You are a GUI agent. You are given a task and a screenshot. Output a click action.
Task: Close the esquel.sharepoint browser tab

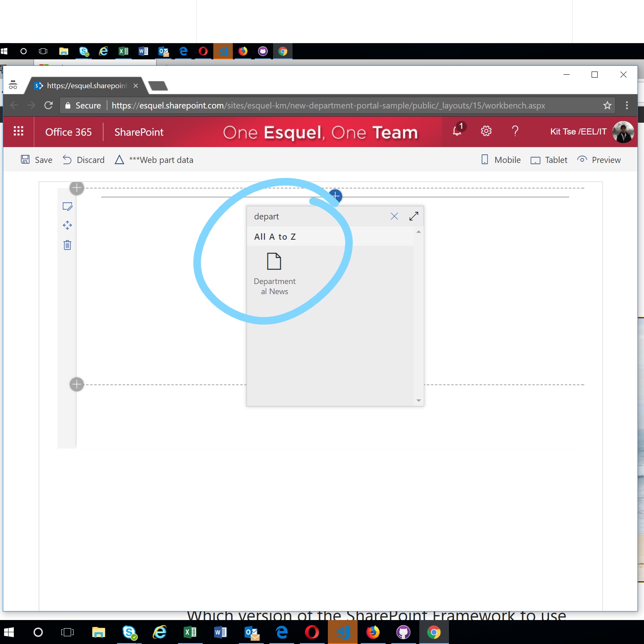(136, 86)
